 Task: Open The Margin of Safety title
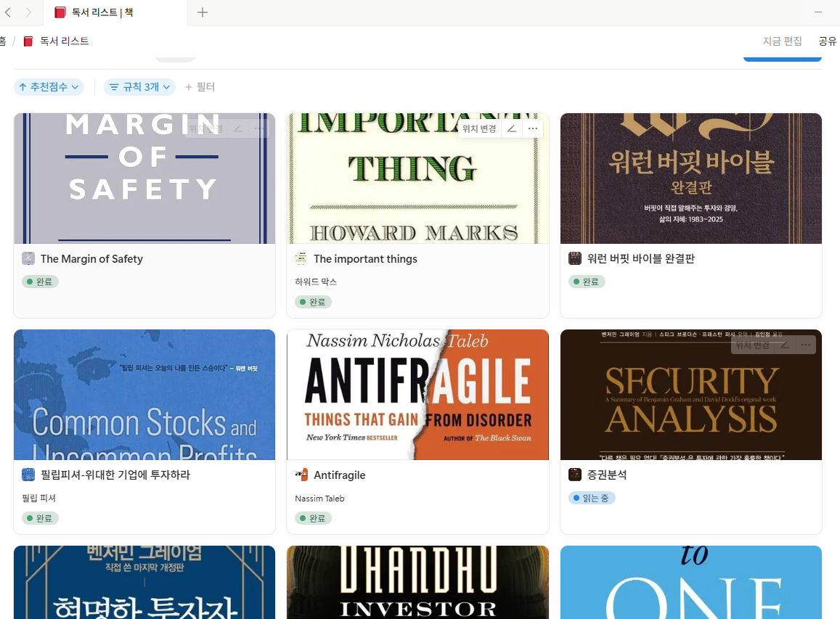click(91, 258)
